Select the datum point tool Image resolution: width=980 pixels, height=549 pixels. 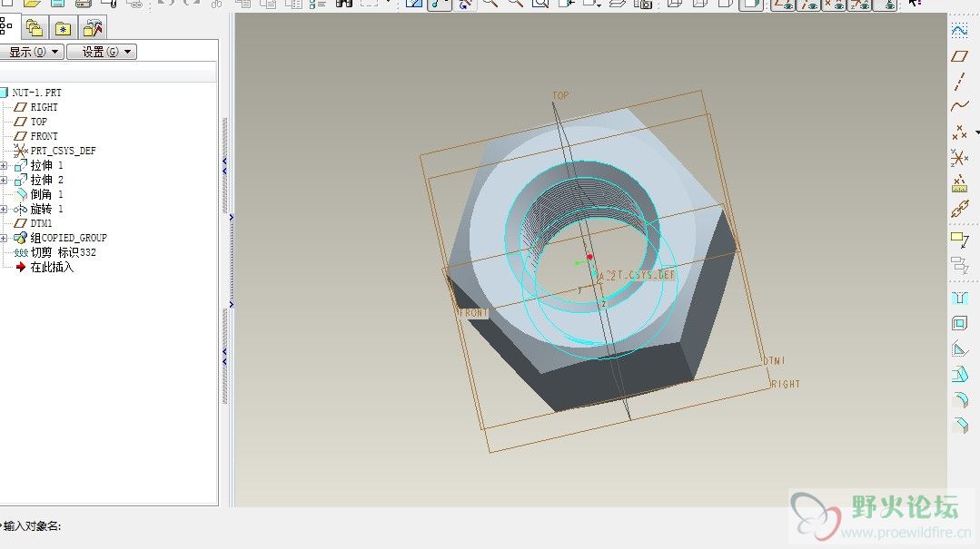tap(959, 132)
